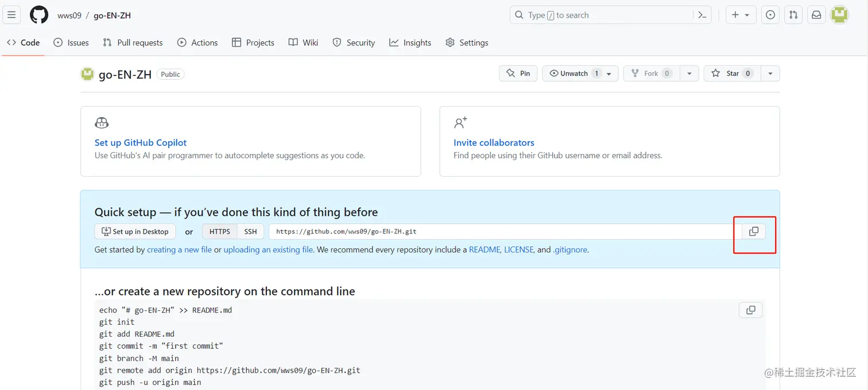Image resolution: width=868 pixels, height=390 pixels.
Task: Select the SSH protocol toggle
Action: (250, 232)
